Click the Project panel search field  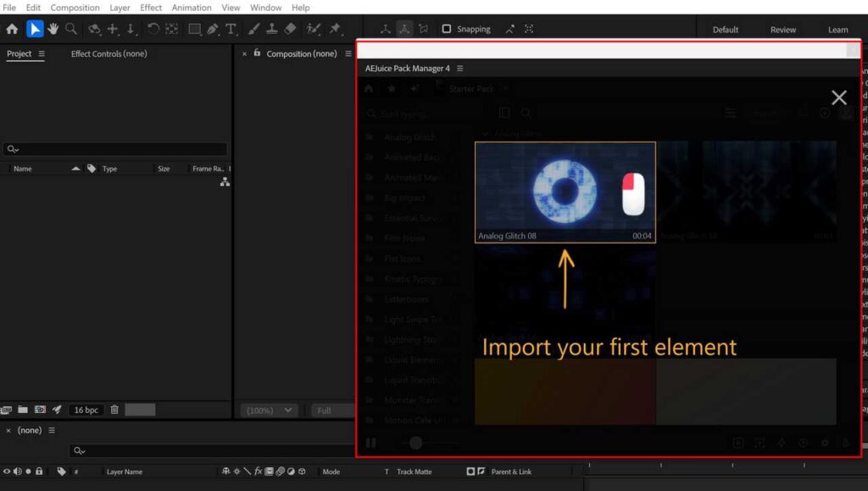coord(115,149)
